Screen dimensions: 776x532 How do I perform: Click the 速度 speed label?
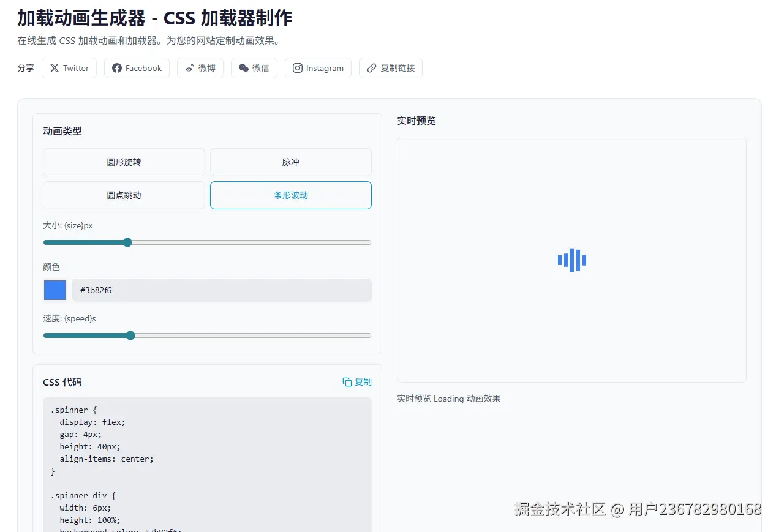point(69,318)
